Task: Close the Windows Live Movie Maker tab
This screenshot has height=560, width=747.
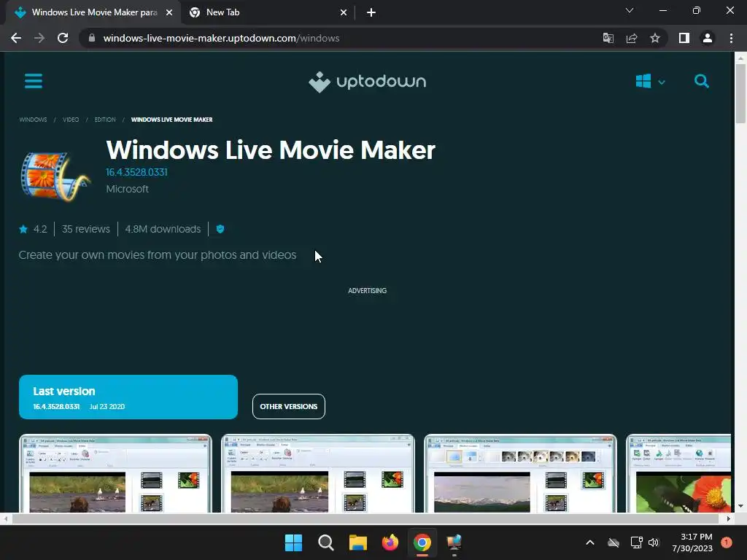Action: tap(169, 12)
